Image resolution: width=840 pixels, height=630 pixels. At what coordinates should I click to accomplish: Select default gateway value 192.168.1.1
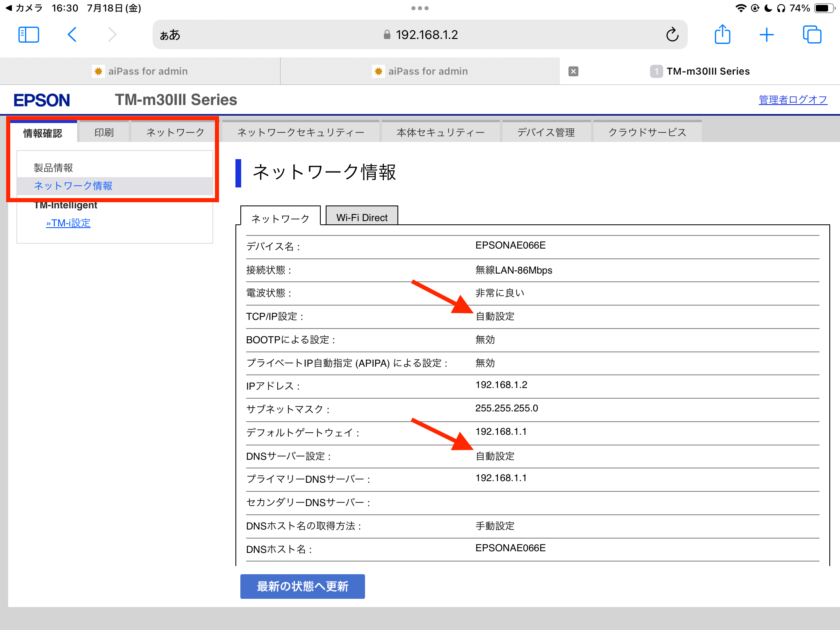coord(501,431)
